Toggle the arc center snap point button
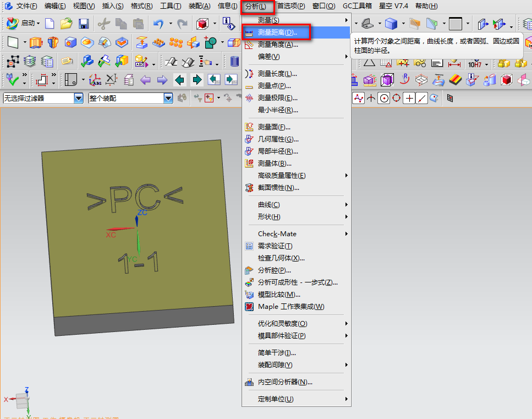Image resolution: width=532 pixels, height=419 pixels. (x=383, y=99)
